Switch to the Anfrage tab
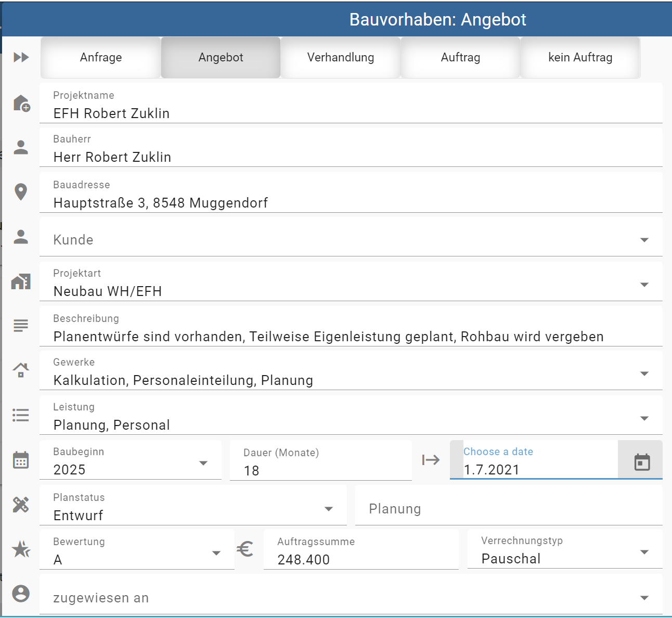Image resolution: width=672 pixels, height=618 pixels. 101,58
